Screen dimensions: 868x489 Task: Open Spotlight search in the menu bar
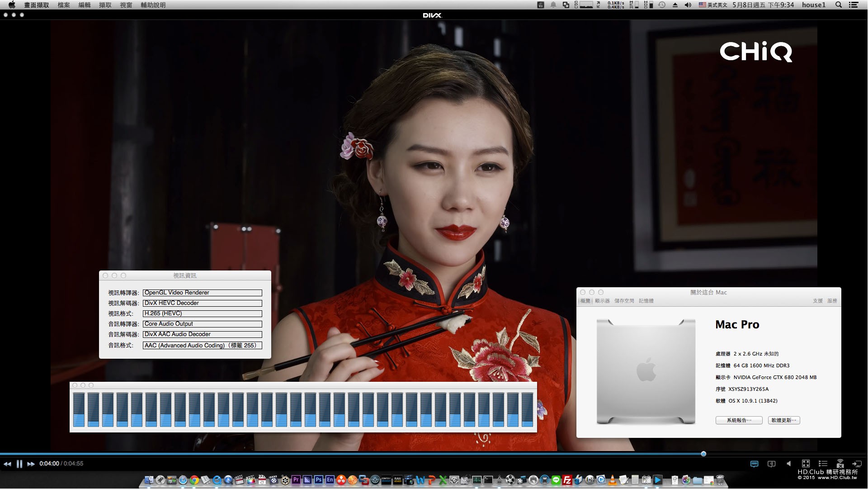pos(839,5)
